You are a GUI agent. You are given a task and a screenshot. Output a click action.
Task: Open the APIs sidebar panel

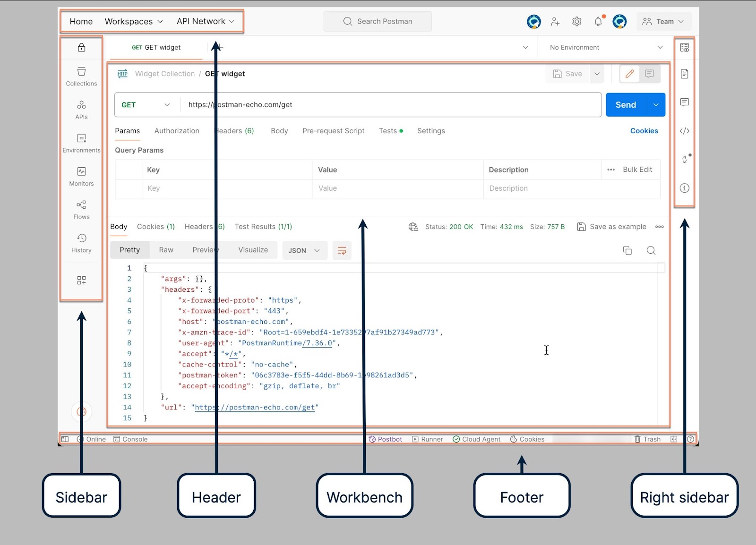81,110
